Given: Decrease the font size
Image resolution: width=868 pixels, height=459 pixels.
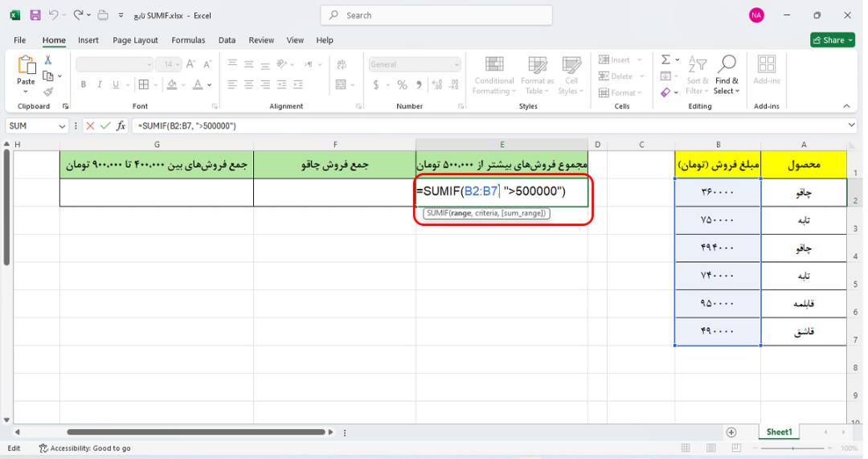Looking at the screenshot, I should point(207,64).
